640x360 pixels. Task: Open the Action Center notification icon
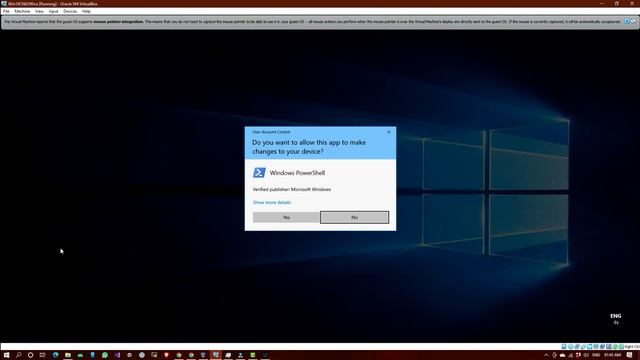pyautogui.click(x=629, y=355)
